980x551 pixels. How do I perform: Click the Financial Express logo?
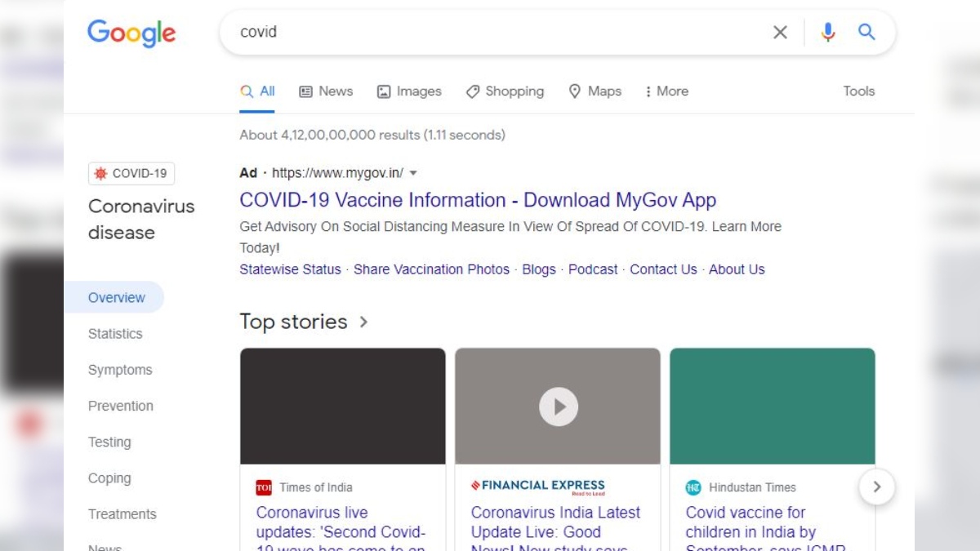click(538, 487)
